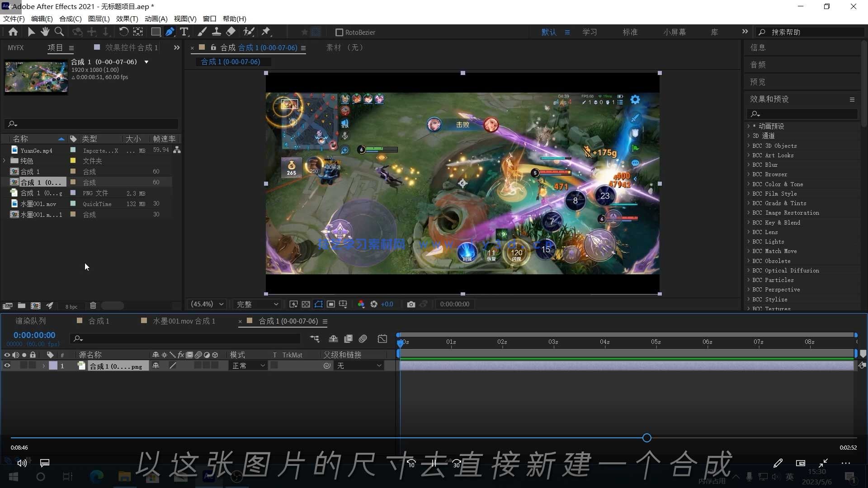Toggle lock on composition viewer tab
The image size is (868, 488).
coord(213,47)
